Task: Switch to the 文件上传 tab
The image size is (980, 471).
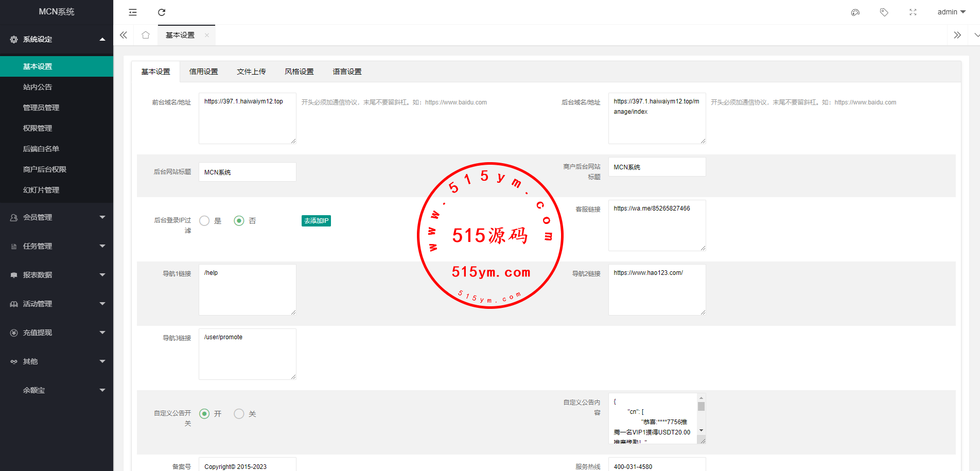Action: pyautogui.click(x=251, y=72)
